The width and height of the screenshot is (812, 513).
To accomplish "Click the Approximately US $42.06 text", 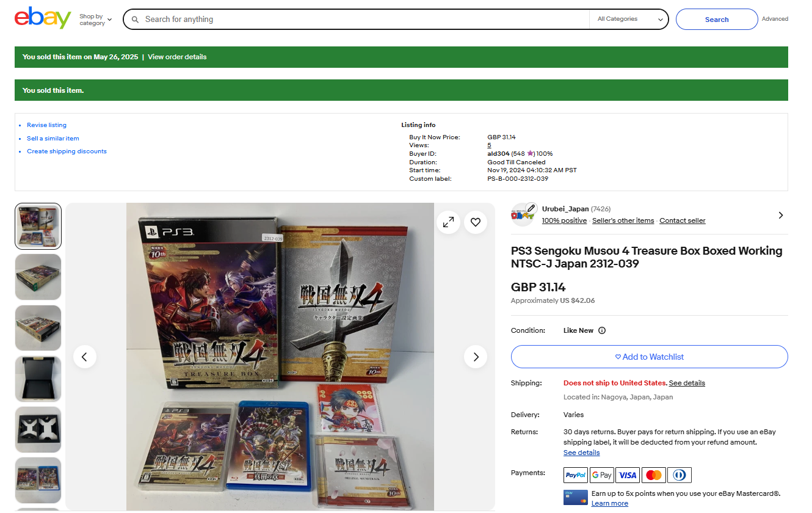I will (x=553, y=300).
